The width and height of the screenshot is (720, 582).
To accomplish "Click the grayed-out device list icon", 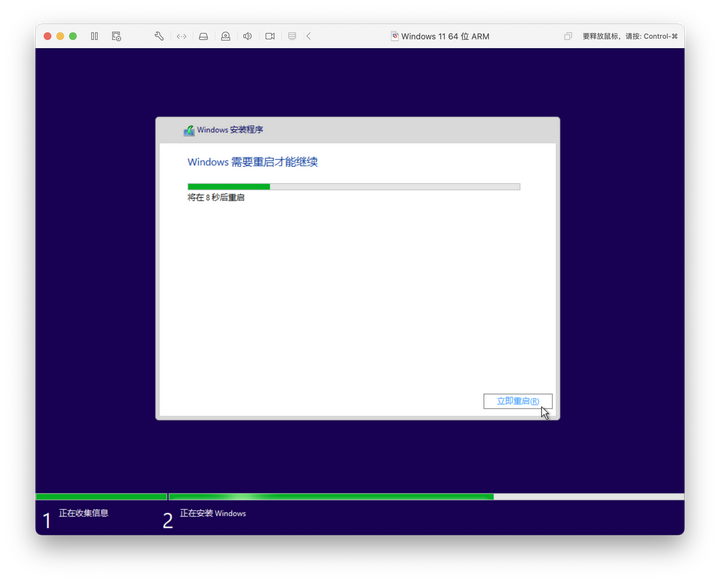I will tap(292, 36).
